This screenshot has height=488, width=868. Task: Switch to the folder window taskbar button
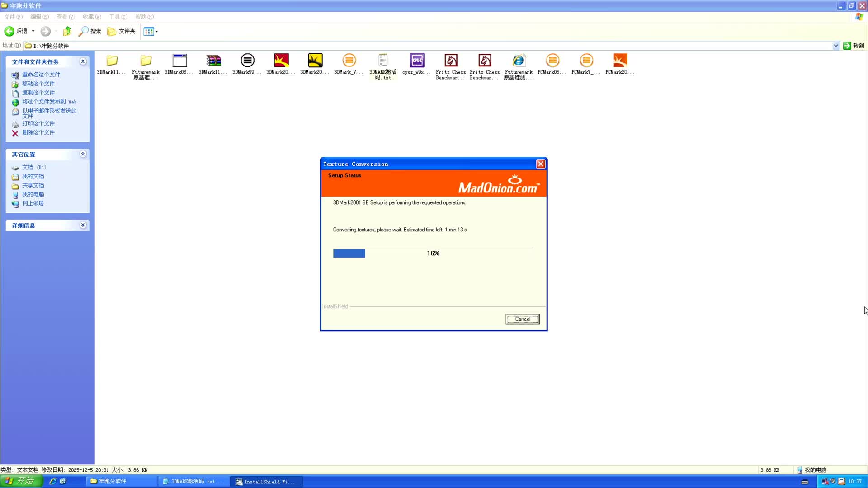(121, 482)
